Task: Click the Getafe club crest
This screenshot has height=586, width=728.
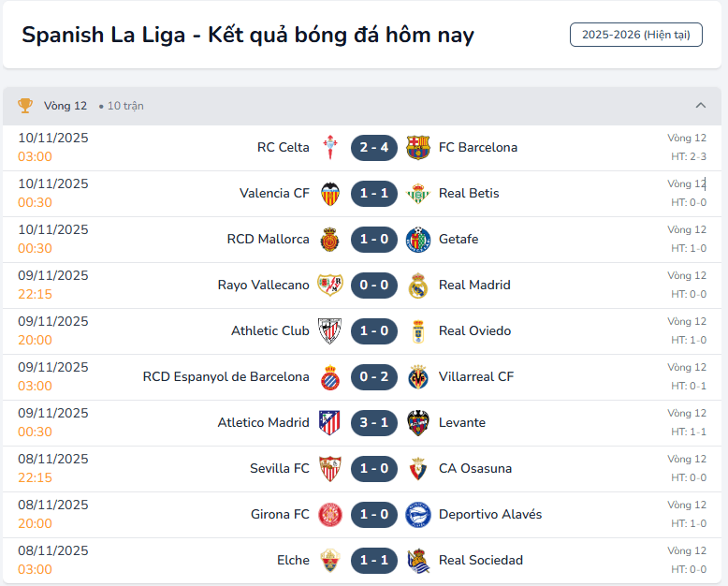Action: [418, 239]
